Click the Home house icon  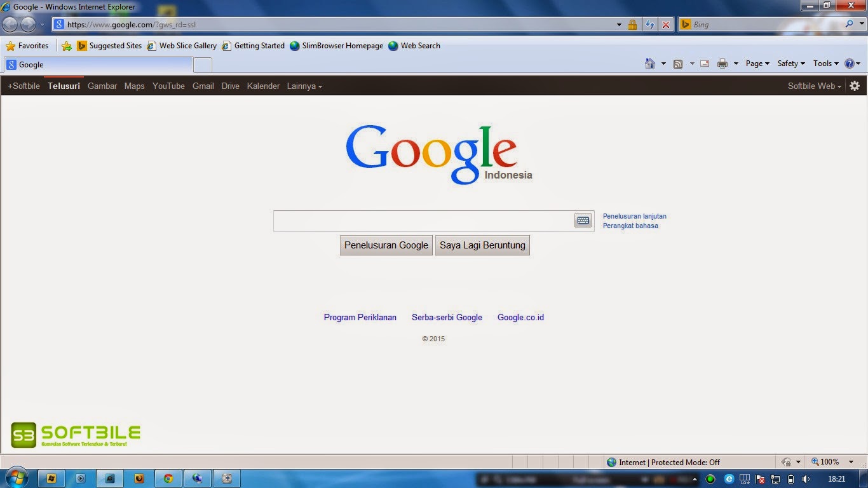[649, 64]
